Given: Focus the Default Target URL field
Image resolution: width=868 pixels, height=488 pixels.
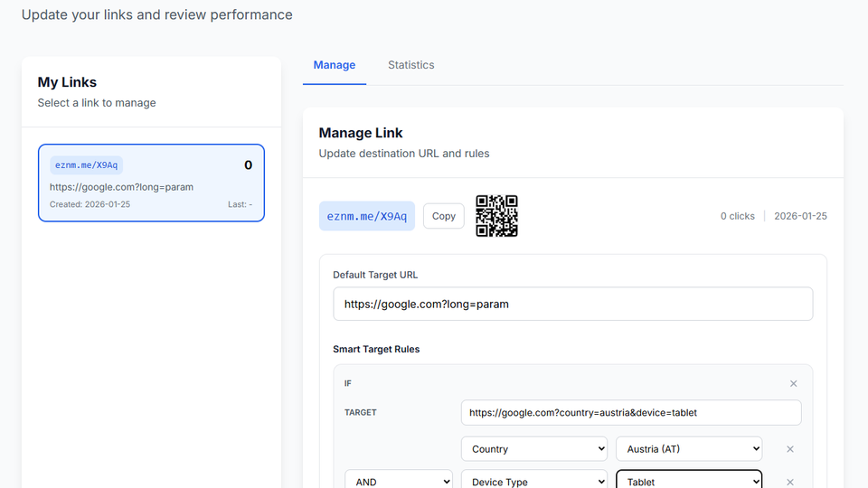Looking at the screenshot, I should click(572, 305).
